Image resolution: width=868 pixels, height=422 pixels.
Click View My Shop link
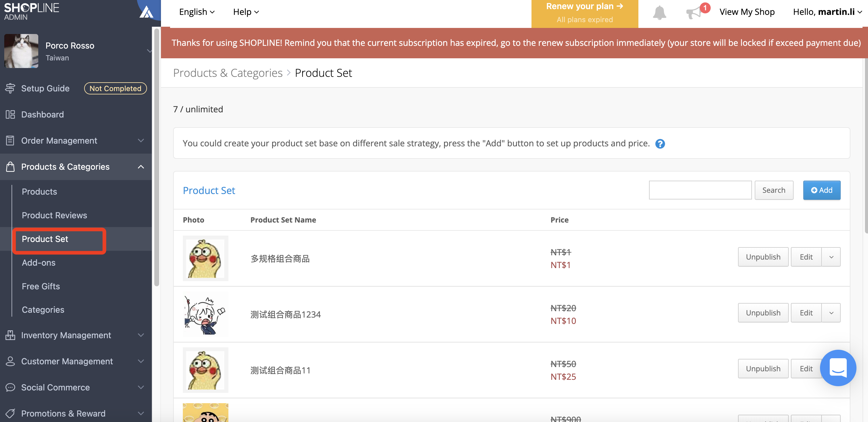747,12
